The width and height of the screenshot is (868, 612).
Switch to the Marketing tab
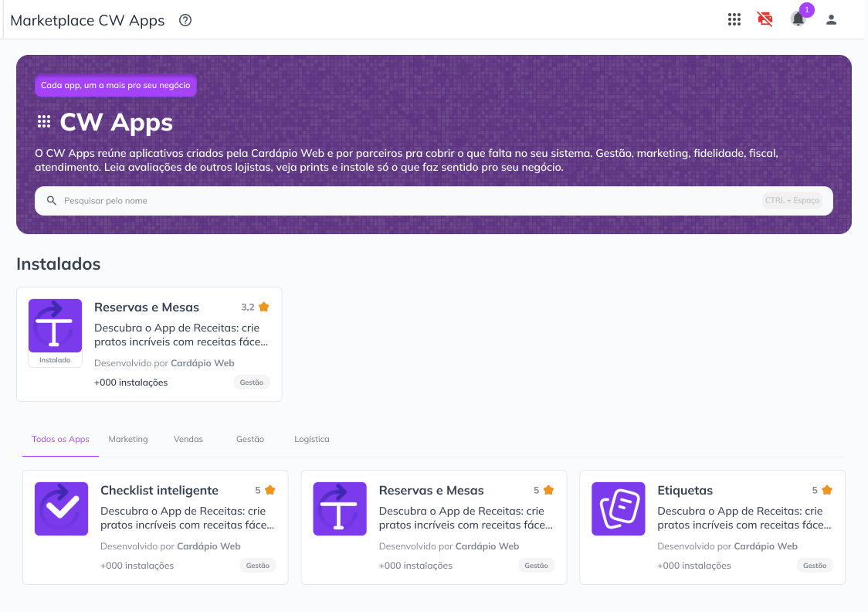coord(128,439)
